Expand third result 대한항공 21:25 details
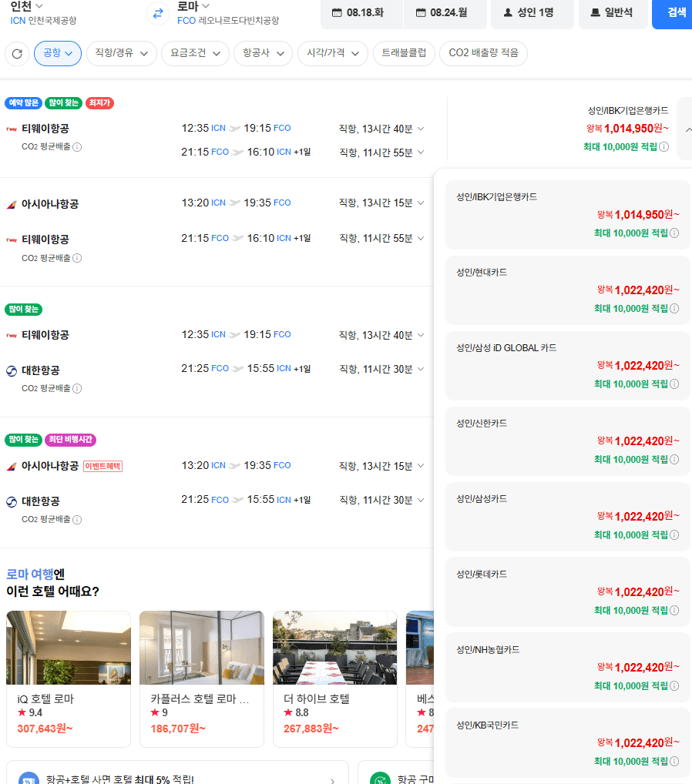The image size is (692, 784). tap(421, 368)
